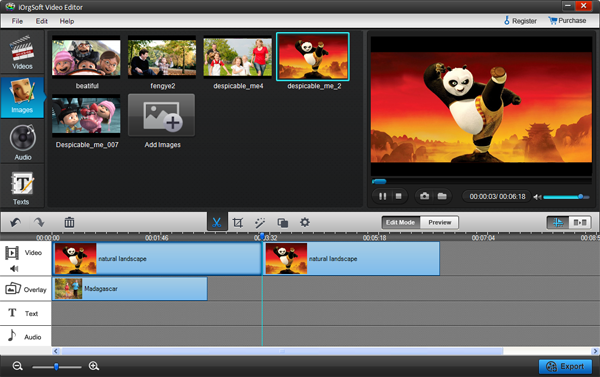Screen dimensions: 600x377
Task: Open the Images media tab
Action: 22,97
